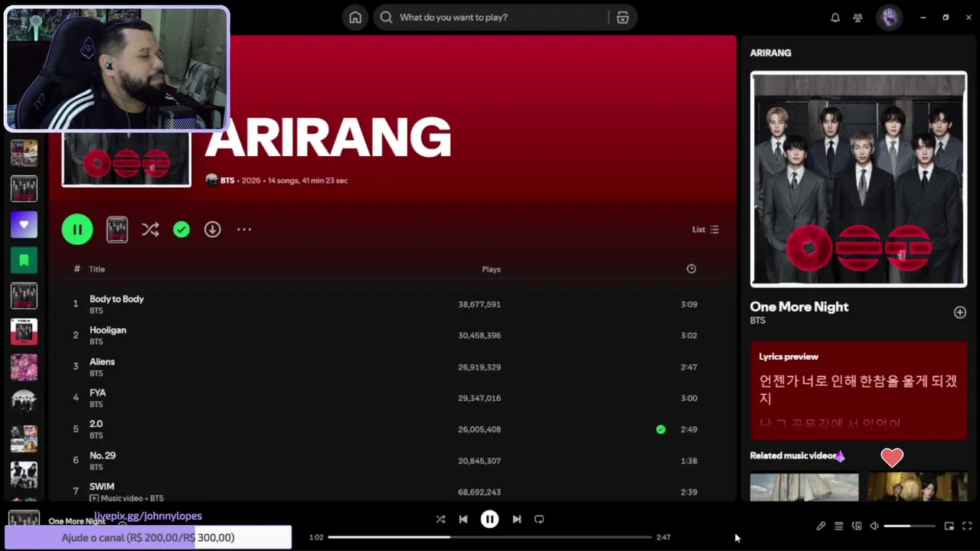Open the first related music video thumbnail
This screenshot has width=980, height=551.
(804, 487)
